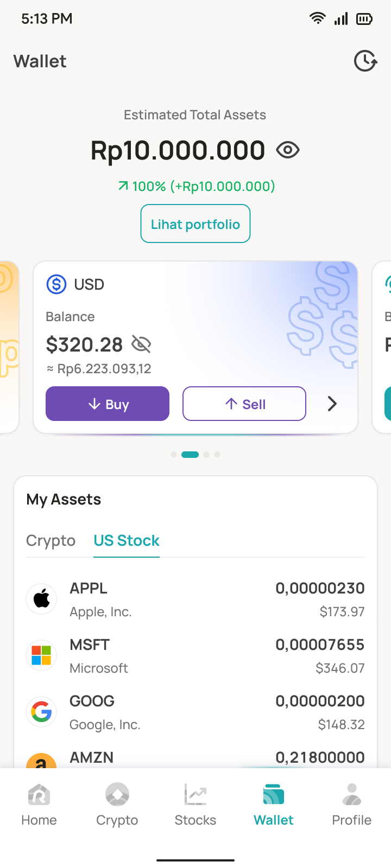Toggle USD balance visibility
Screen dimensions: 391x868
[141, 344]
